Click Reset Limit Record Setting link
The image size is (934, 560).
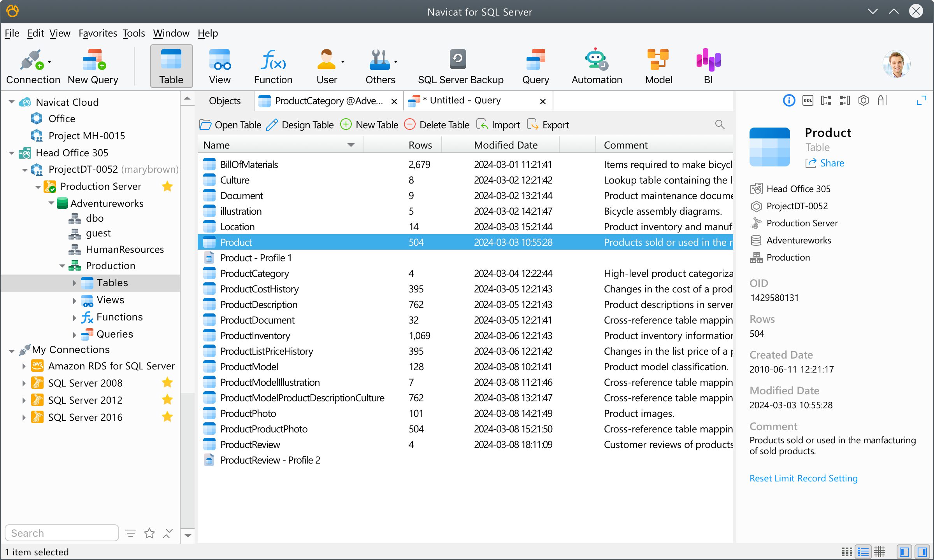tap(803, 478)
